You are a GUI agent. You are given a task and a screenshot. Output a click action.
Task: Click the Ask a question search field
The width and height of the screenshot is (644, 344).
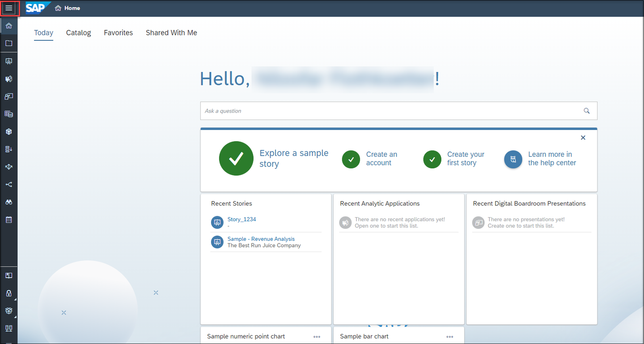(398, 111)
